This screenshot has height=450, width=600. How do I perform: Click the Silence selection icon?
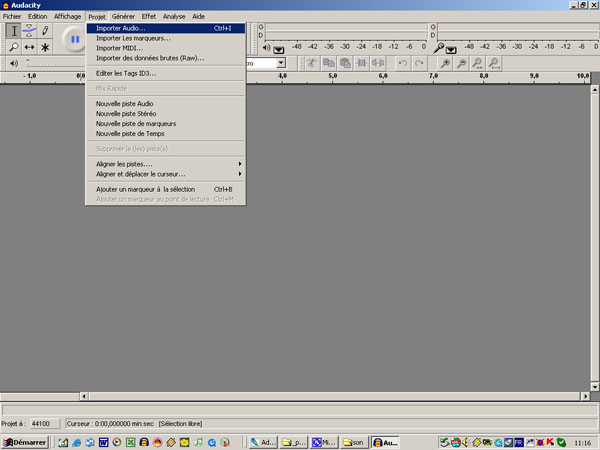pos(378,63)
